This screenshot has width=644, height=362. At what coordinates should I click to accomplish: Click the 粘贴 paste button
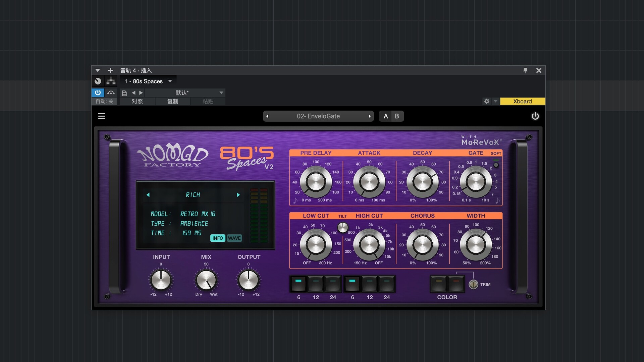208,101
